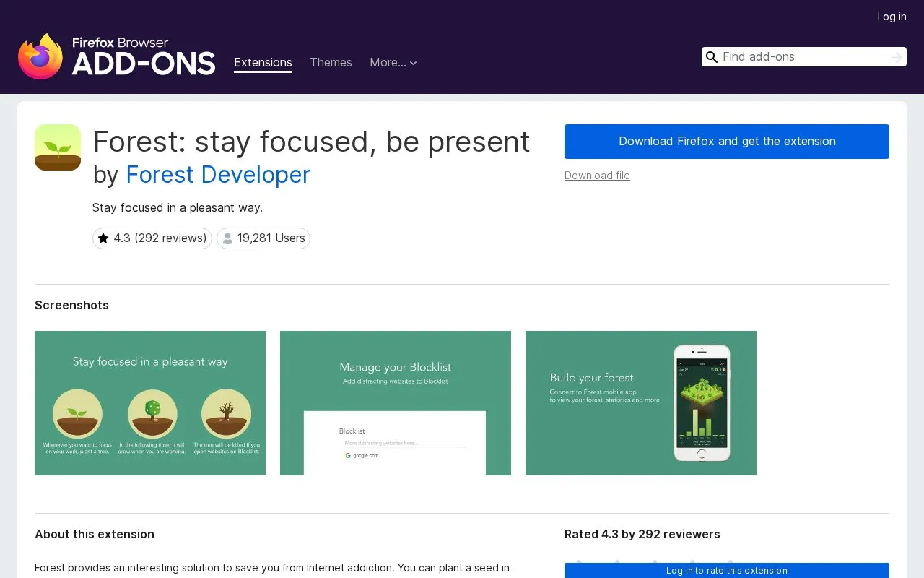This screenshot has width=924, height=578.
Task: Click the 'Forest: stay focused, be present' title
Action: (312, 142)
